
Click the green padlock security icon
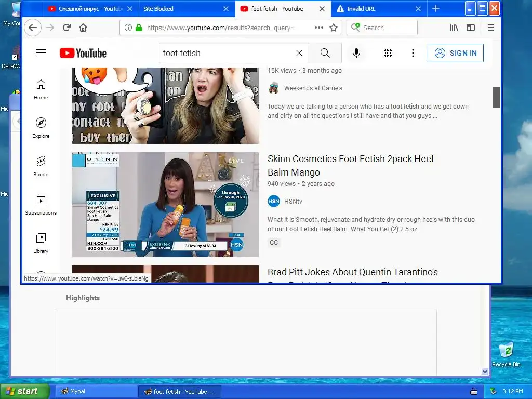click(138, 28)
